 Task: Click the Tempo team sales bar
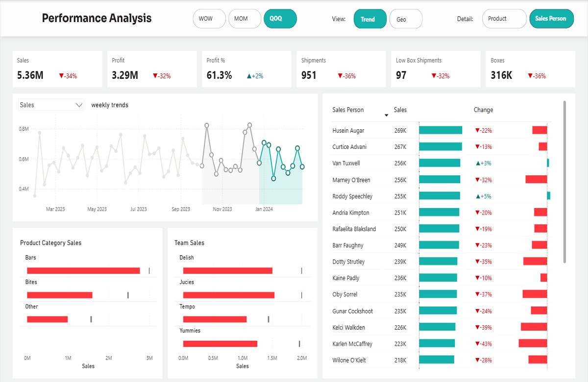[x=215, y=319]
